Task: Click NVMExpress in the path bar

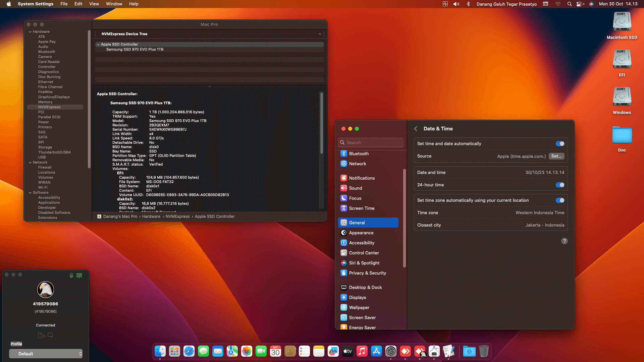Action: point(177,217)
